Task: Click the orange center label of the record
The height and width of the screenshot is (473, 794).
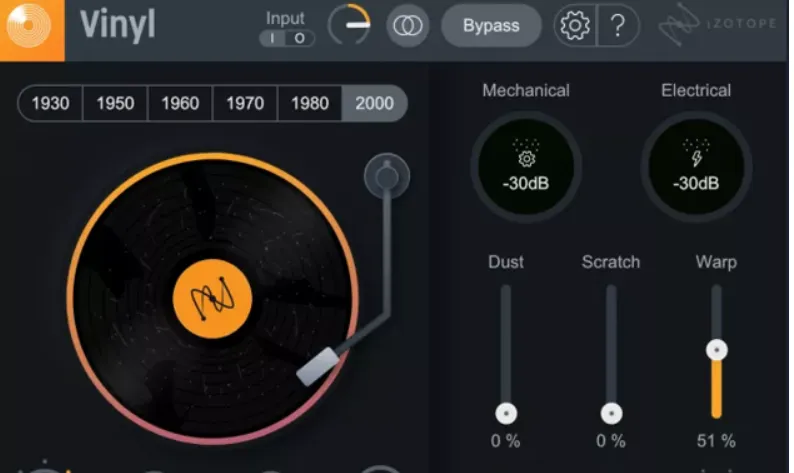Action: [212, 299]
